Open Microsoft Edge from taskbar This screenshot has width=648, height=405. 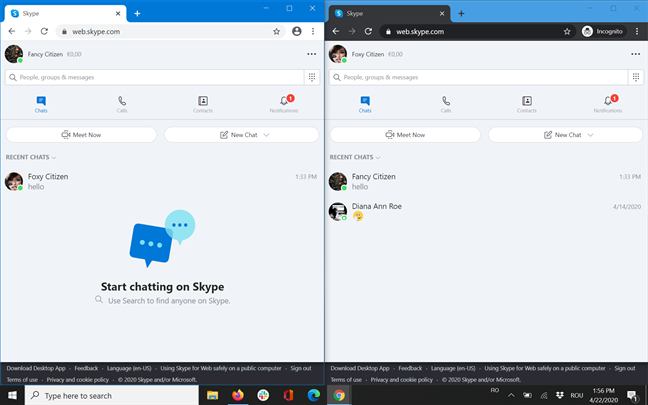coord(314,395)
